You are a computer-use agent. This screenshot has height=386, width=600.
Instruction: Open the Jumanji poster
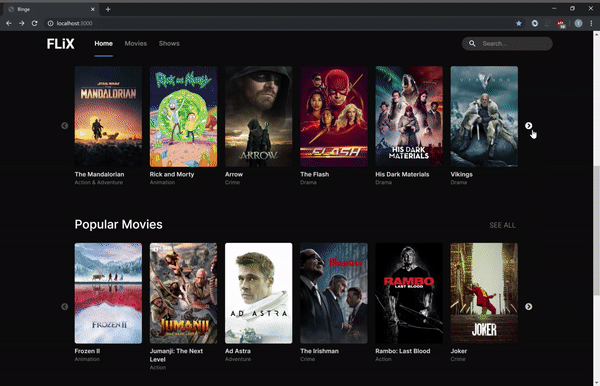(183, 293)
